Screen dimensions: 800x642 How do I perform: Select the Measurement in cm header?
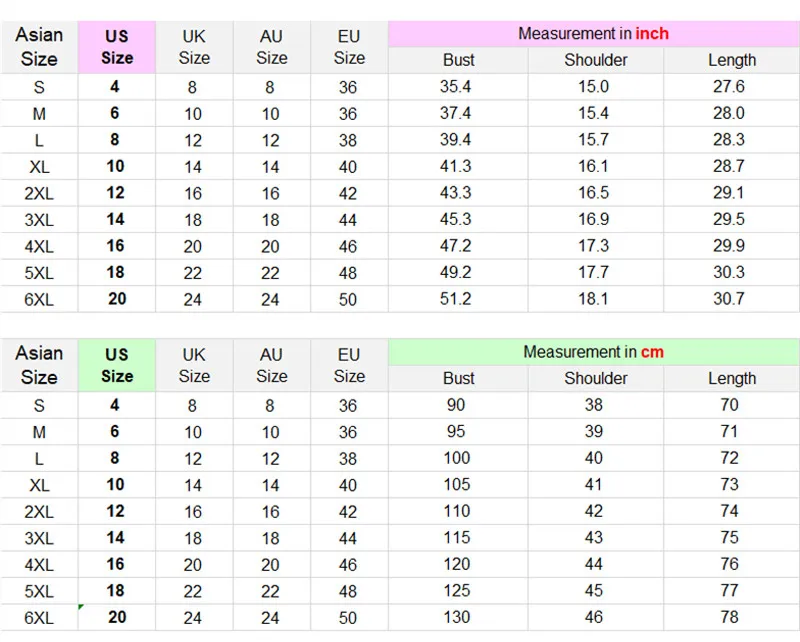pyautogui.click(x=593, y=352)
